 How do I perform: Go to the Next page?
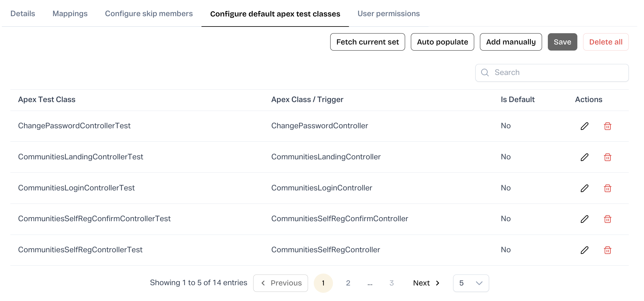coord(426,283)
